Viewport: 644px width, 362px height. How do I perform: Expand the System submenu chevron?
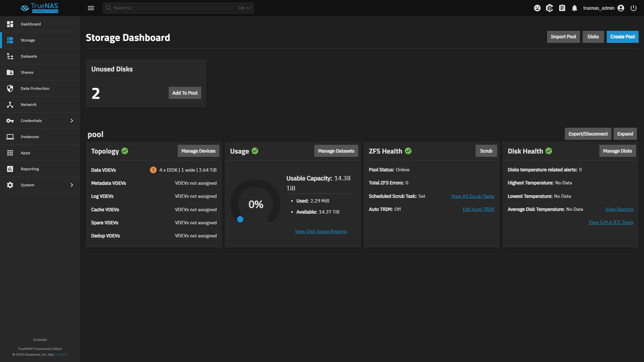[72, 185]
